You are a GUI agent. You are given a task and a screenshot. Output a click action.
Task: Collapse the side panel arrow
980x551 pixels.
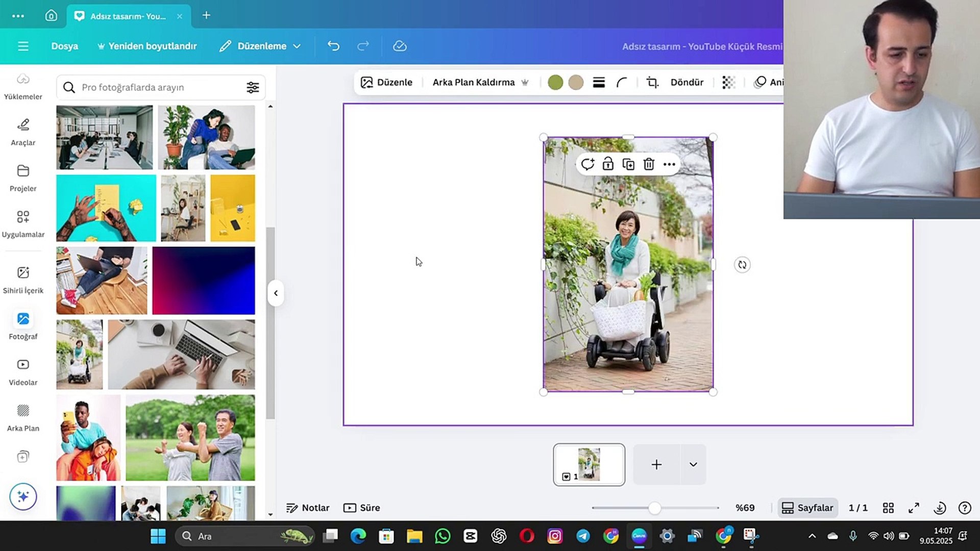coord(276,293)
